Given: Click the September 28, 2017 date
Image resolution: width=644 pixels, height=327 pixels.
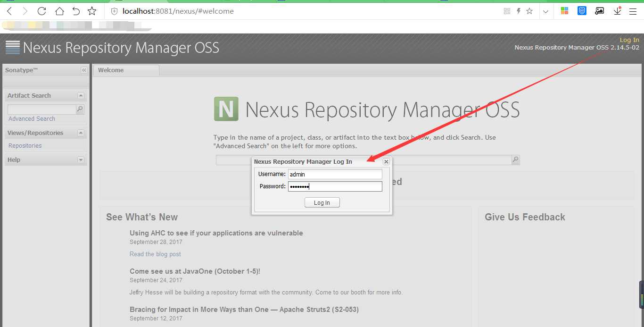Looking at the screenshot, I should click(x=156, y=242).
